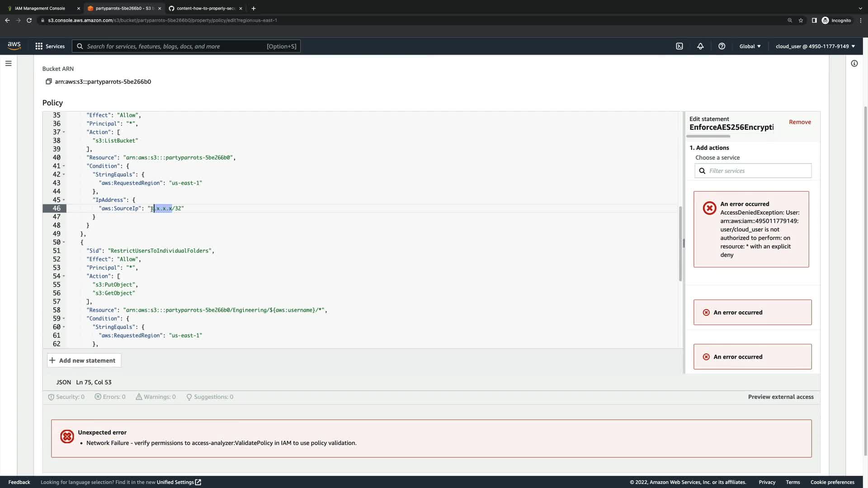Open the info panel icon
Viewport: 868px width, 488px height.
(854, 63)
